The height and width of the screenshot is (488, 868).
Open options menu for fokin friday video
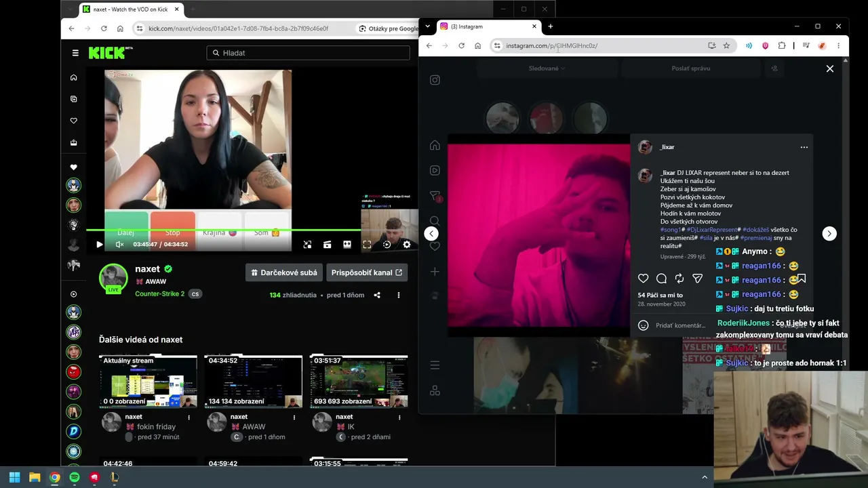tap(189, 418)
